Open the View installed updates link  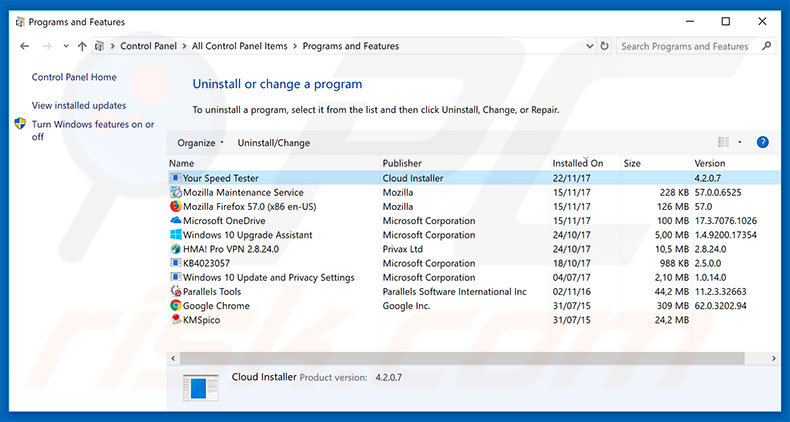point(79,106)
